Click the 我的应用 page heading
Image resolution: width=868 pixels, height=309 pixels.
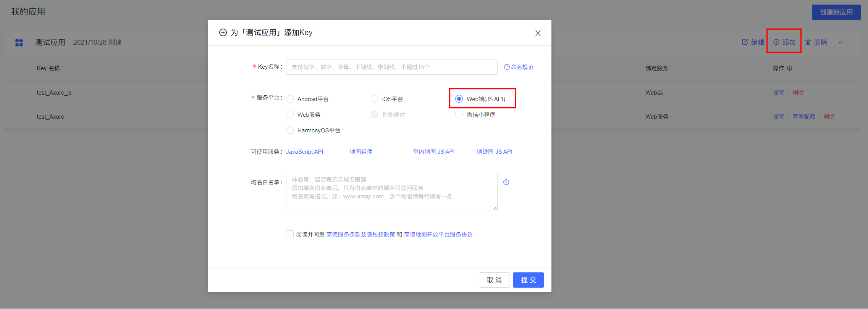(28, 12)
